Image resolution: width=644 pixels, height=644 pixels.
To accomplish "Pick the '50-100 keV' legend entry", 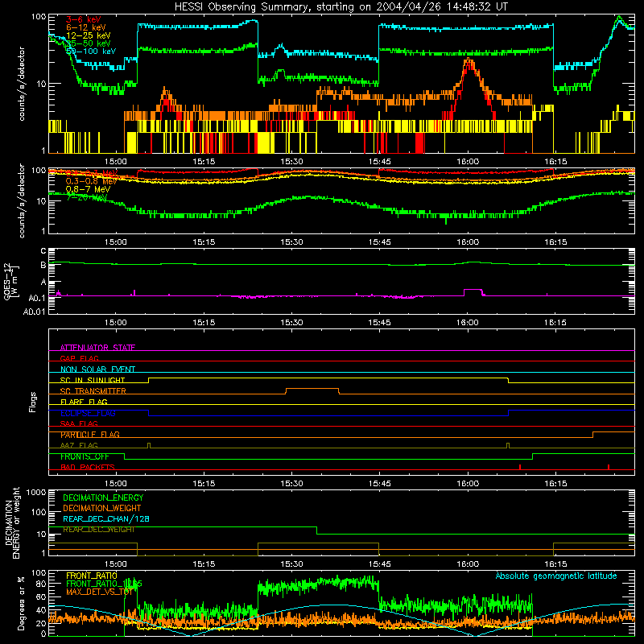I will [91, 52].
